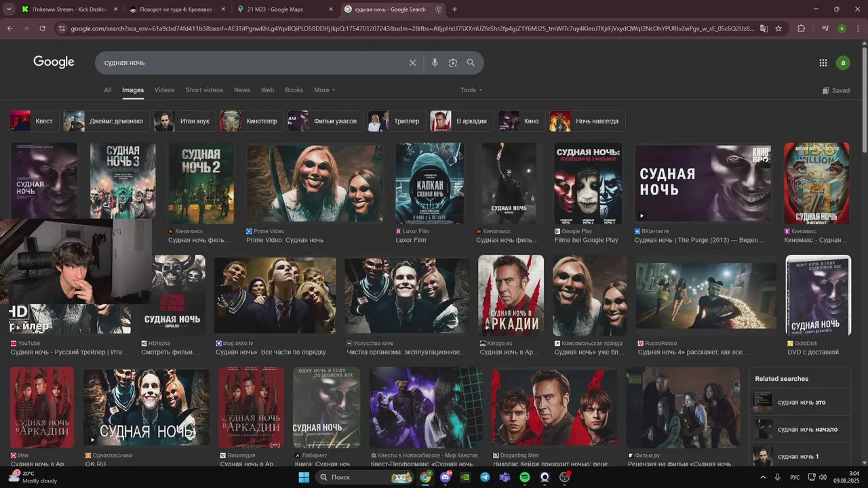Switch to the Web tab
The image size is (868, 488).
point(268,90)
